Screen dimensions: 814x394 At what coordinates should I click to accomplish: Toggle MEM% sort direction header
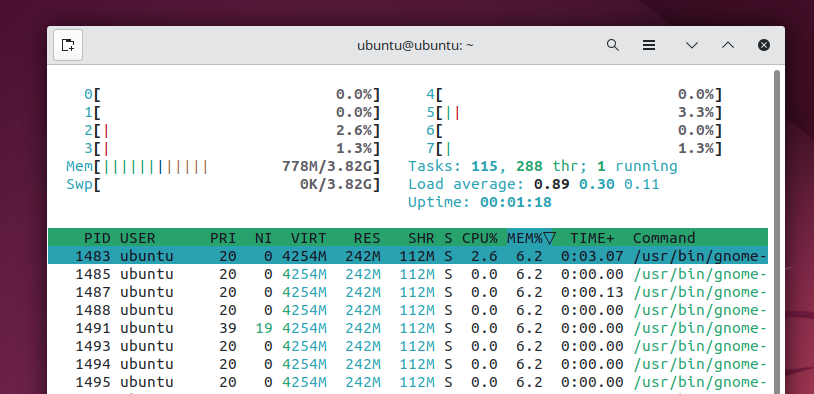[x=532, y=238]
